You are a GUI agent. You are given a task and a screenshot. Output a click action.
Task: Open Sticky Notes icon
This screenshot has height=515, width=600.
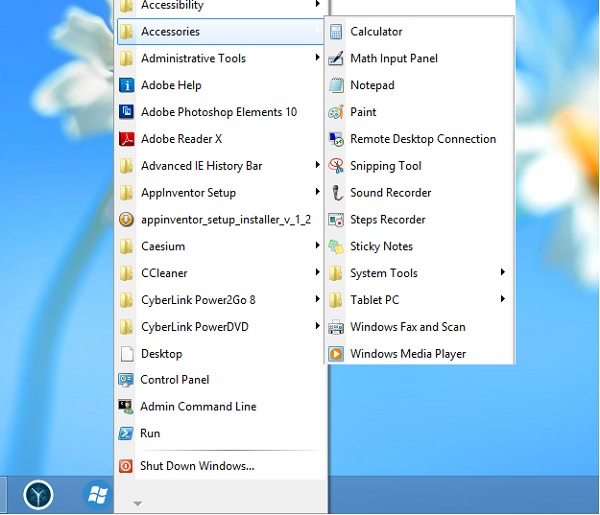(x=336, y=246)
